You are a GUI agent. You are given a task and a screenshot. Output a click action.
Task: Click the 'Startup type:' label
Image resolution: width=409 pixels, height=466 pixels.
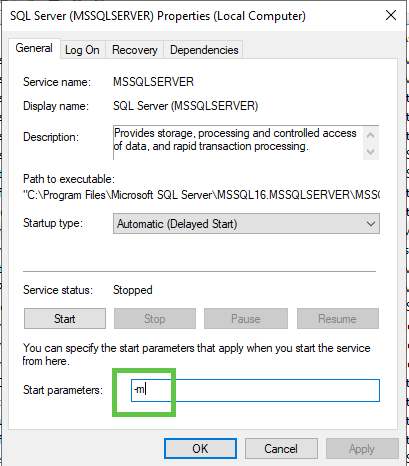coord(53,223)
